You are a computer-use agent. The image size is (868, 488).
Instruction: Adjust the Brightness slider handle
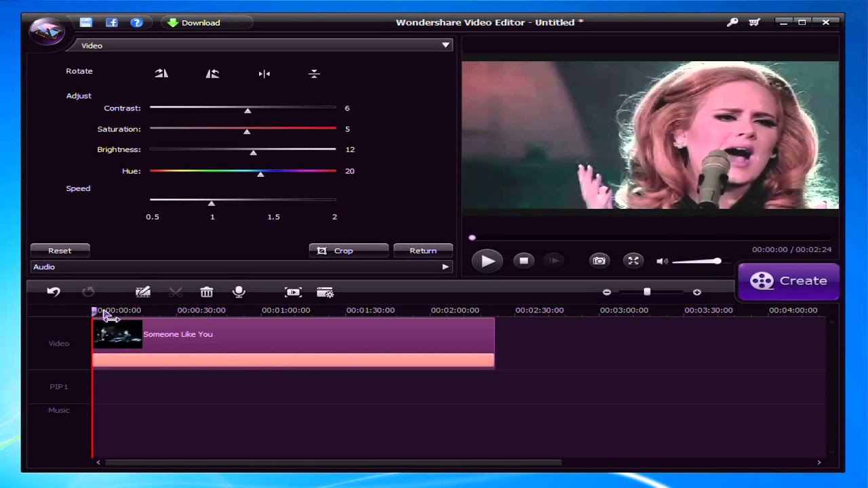(x=253, y=152)
